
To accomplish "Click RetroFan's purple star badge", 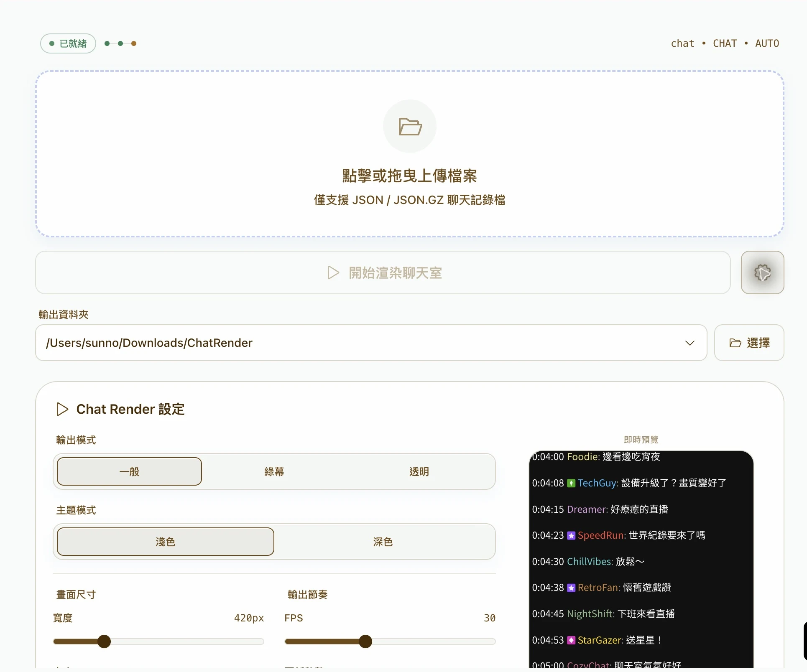I will click(x=571, y=588).
